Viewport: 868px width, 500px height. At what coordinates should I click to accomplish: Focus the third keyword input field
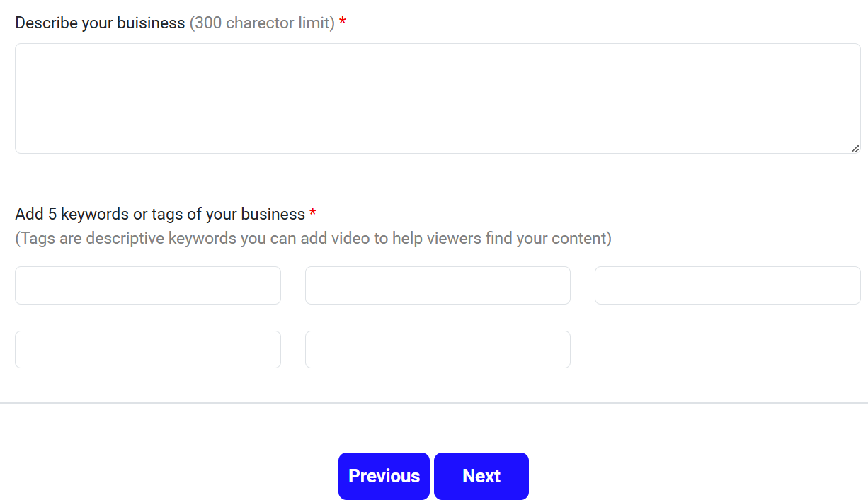coord(727,285)
